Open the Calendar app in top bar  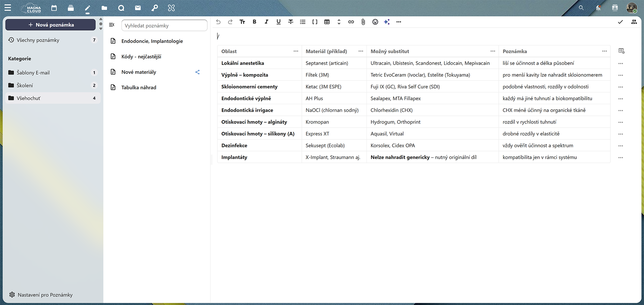click(54, 8)
